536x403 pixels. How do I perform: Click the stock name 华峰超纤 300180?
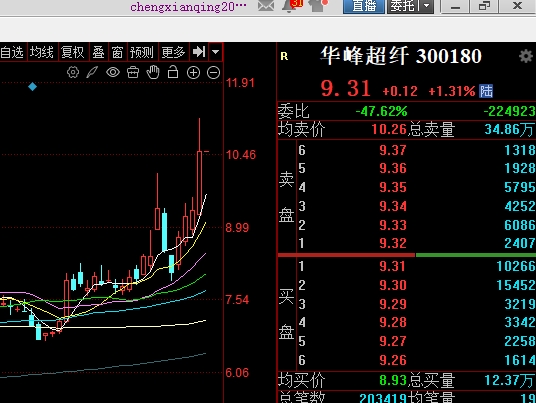pos(401,56)
